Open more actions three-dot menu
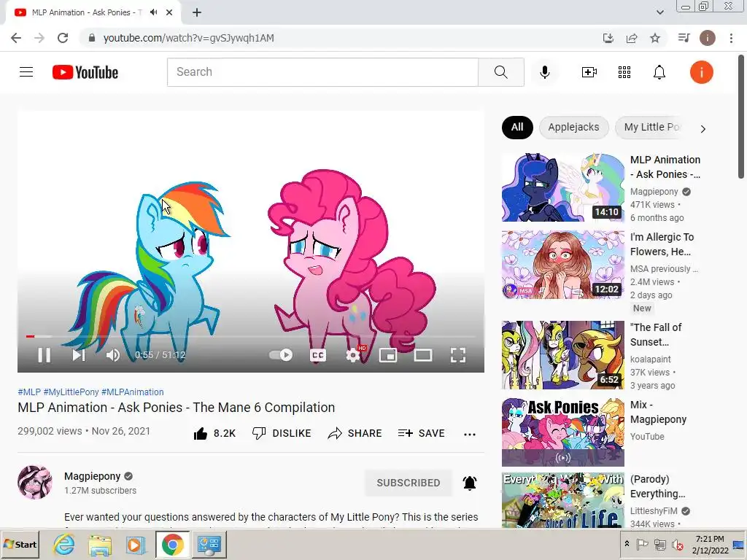 [469, 434]
